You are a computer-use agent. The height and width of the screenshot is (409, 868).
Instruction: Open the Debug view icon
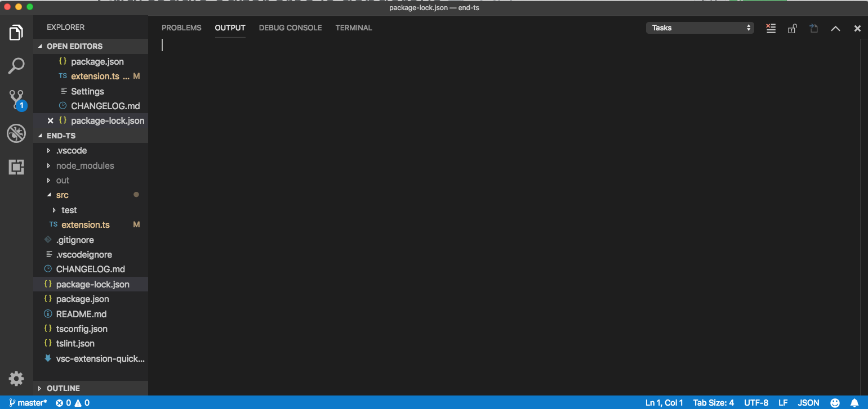pos(16,133)
